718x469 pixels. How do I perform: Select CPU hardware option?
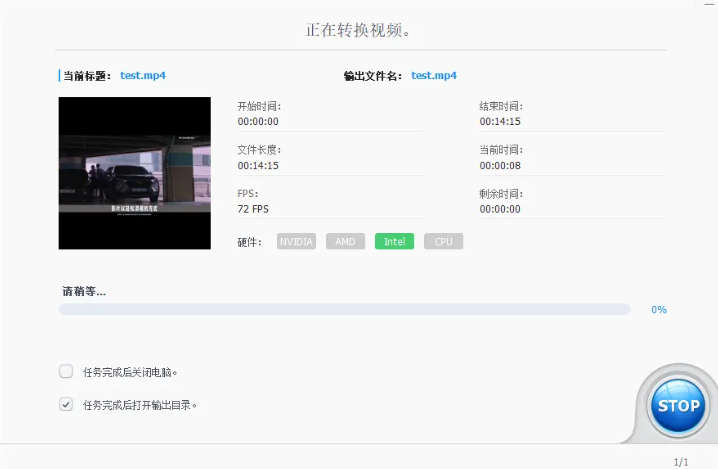[443, 241]
